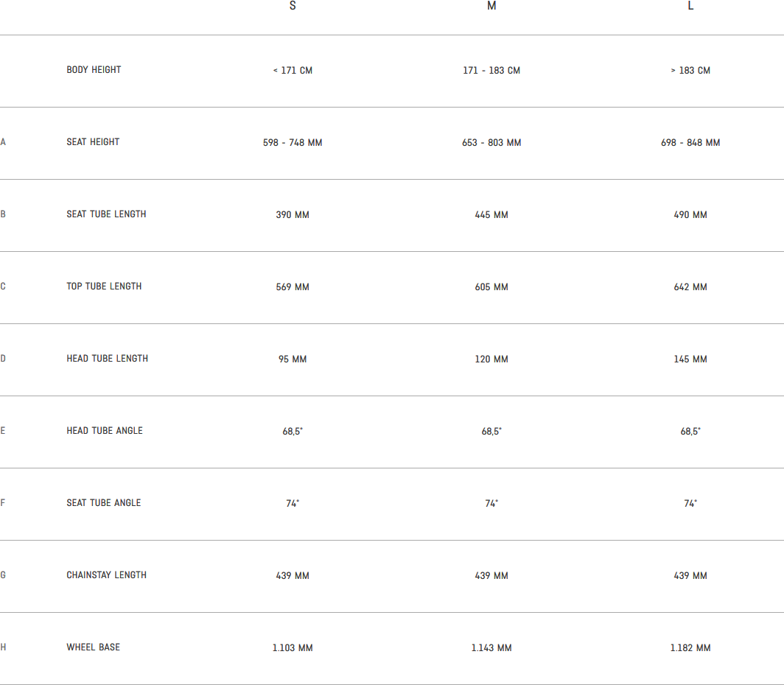784x685 pixels.
Task: Click the '490 MM' seat tube value
Action: click(690, 215)
